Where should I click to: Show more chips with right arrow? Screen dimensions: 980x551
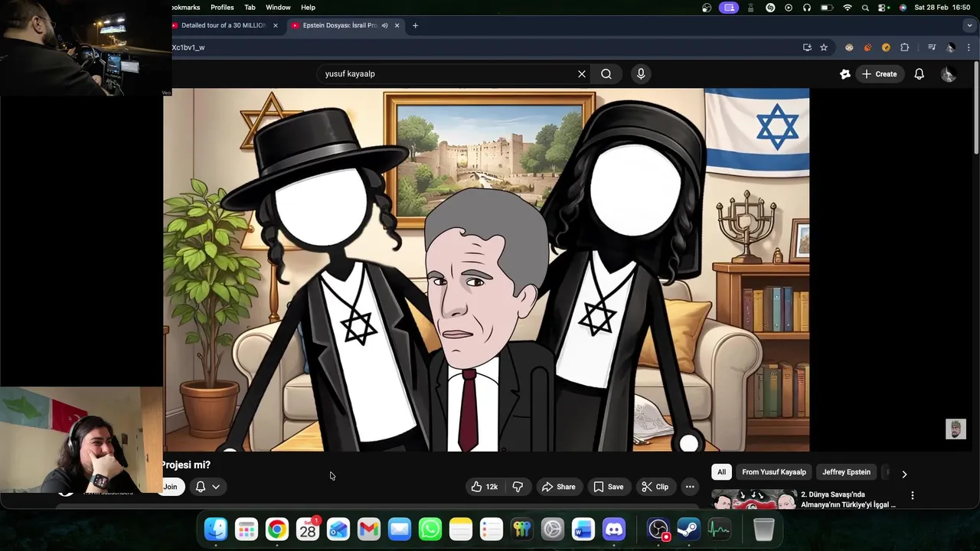tap(904, 474)
